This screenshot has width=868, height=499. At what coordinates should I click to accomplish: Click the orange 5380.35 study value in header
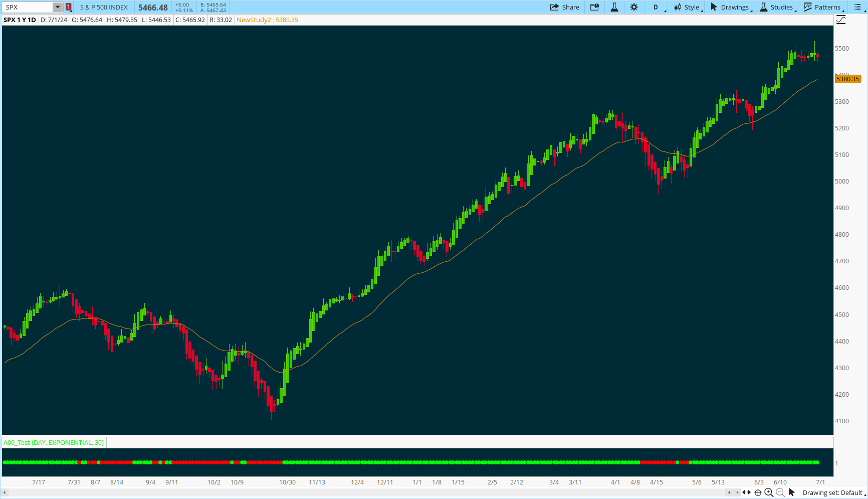287,20
